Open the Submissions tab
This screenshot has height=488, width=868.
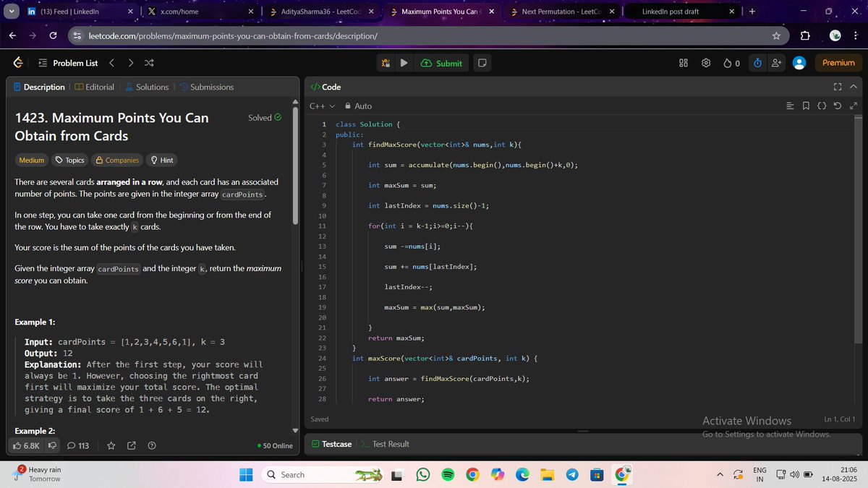tap(206, 87)
